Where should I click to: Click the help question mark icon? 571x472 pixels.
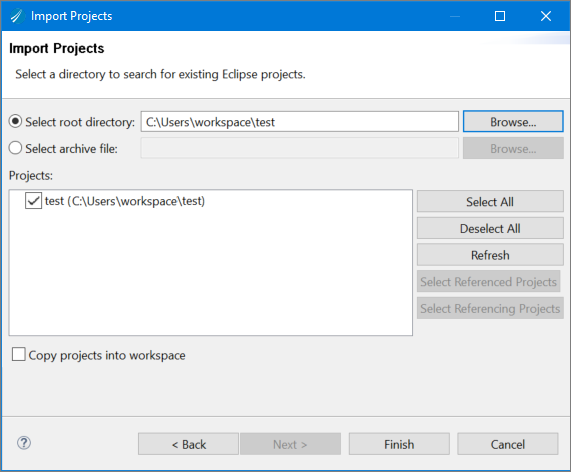tap(24, 443)
